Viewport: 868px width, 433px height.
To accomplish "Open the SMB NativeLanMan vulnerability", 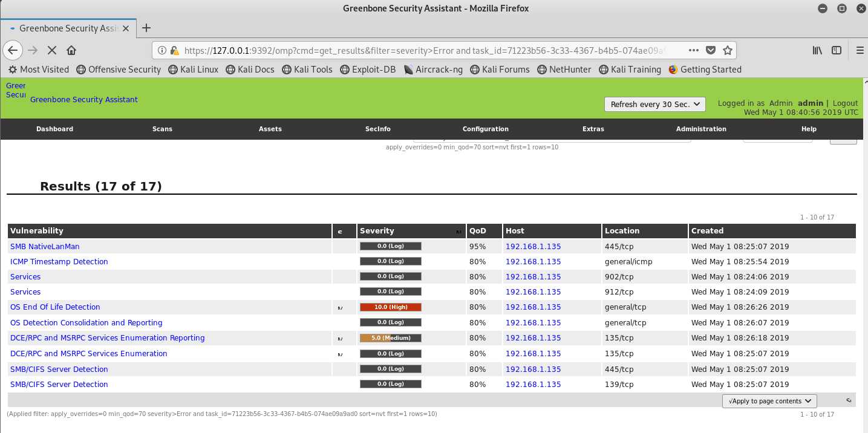I will pos(45,246).
